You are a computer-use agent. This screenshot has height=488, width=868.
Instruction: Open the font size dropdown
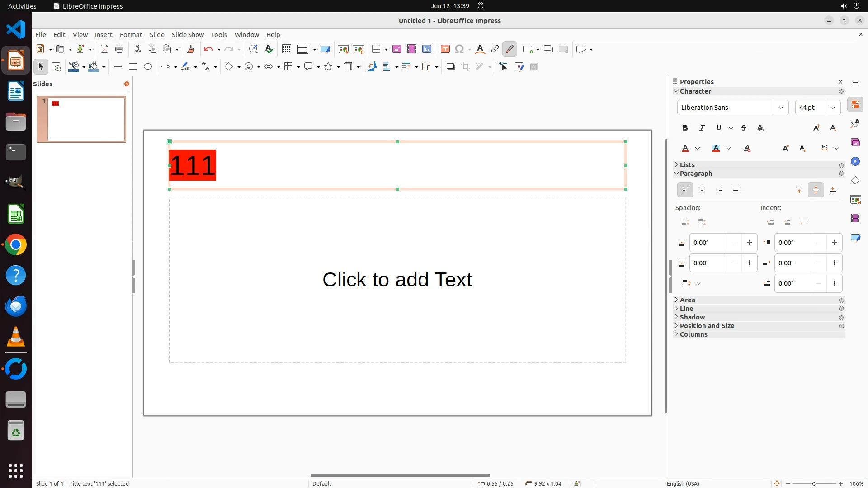tap(833, 108)
